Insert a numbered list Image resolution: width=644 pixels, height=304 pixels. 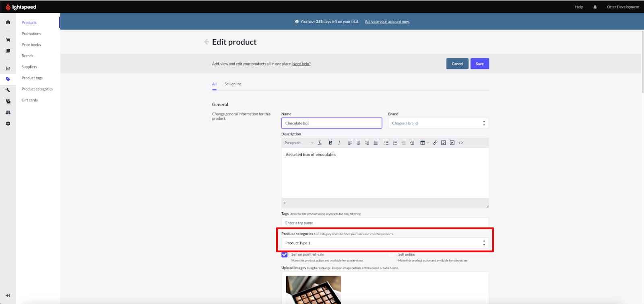coord(395,143)
